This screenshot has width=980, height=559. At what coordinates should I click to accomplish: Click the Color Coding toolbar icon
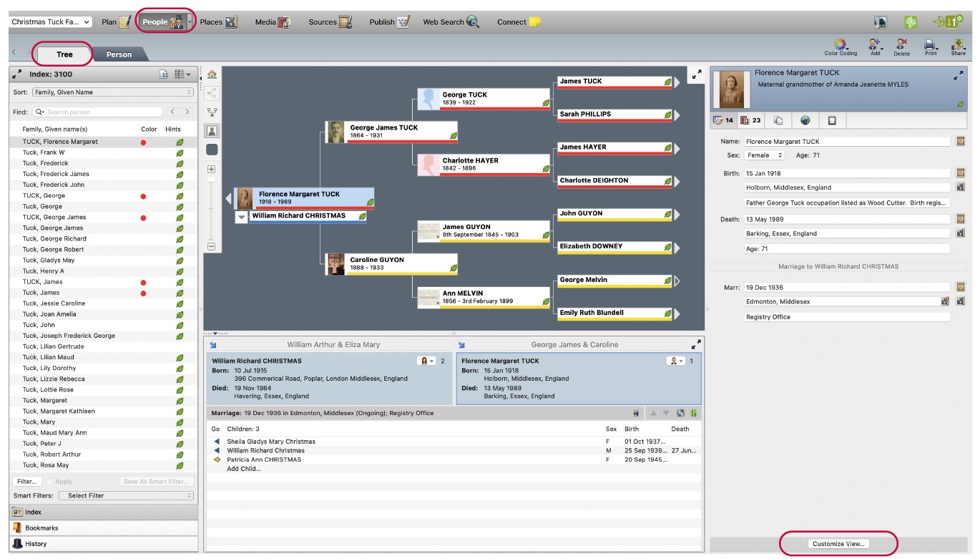pyautogui.click(x=840, y=45)
